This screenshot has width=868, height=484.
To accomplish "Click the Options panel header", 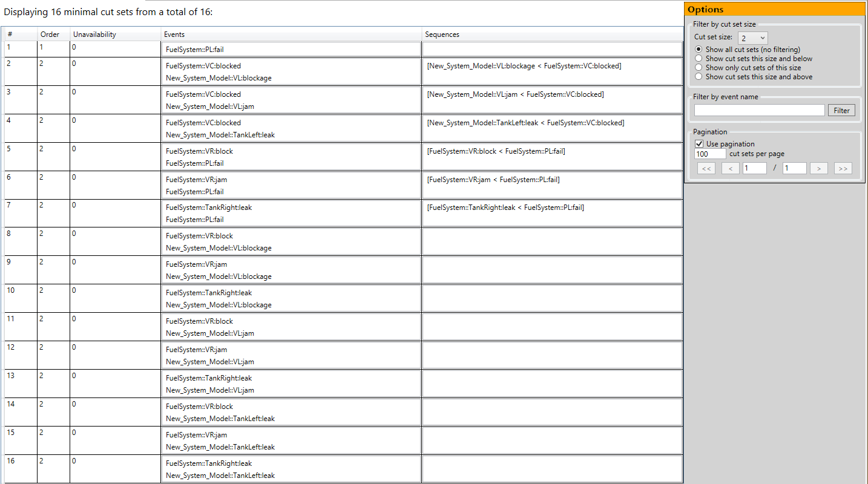I will click(x=775, y=10).
